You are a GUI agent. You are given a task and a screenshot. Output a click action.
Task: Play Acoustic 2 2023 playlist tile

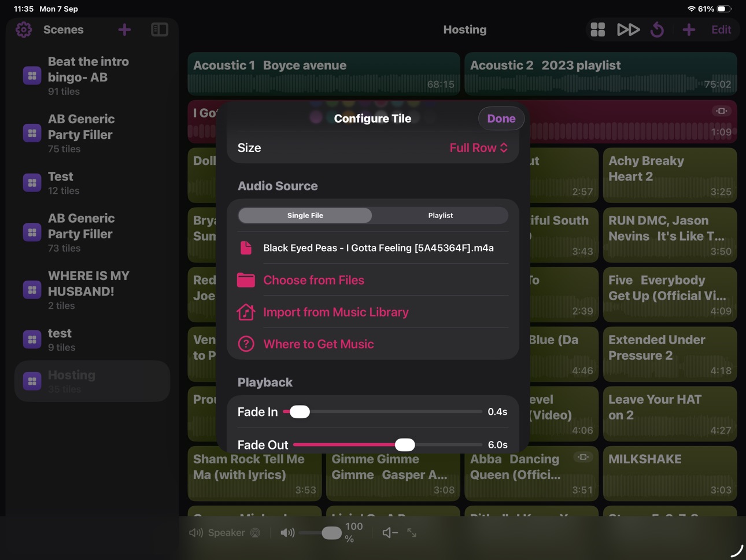click(x=601, y=74)
